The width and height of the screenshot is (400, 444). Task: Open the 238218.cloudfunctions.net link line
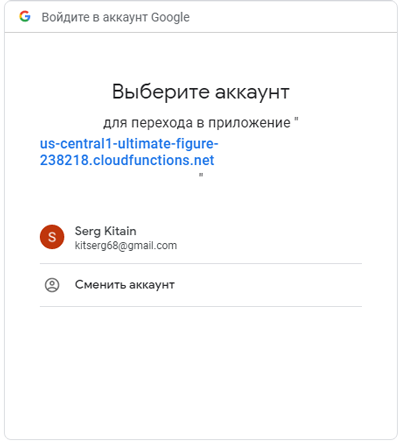click(x=127, y=160)
